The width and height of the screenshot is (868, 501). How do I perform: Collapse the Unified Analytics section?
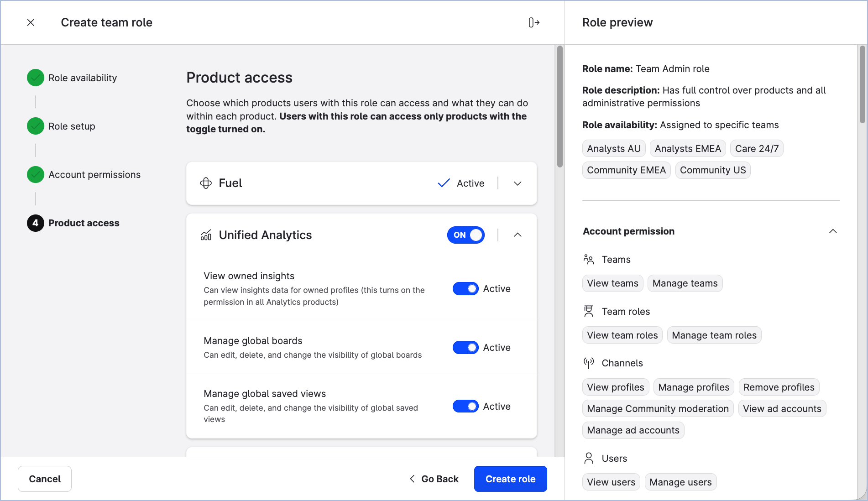click(518, 235)
